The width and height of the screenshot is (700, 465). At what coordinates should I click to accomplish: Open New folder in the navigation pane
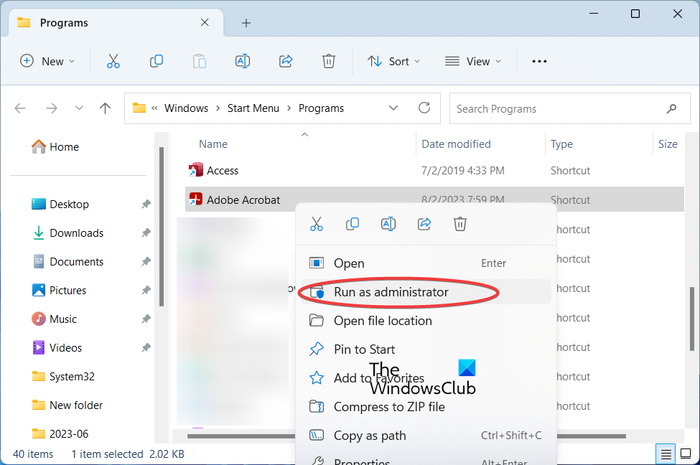pyautogui.click(x=67, y=405)
